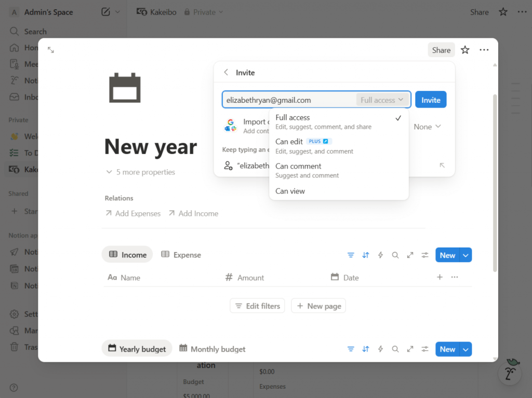Open the Full access permission dropdown
532x398 pixels.
[x=382, y=100]
